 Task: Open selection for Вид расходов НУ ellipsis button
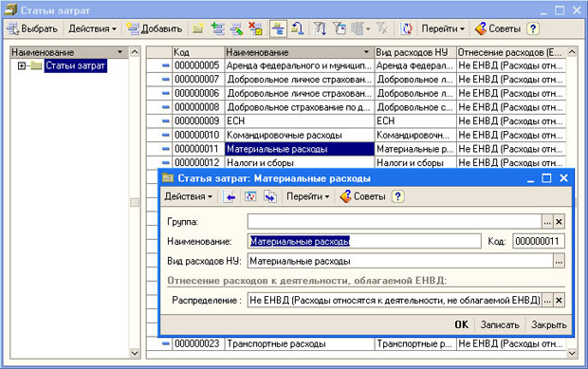[x=560, y=261]
